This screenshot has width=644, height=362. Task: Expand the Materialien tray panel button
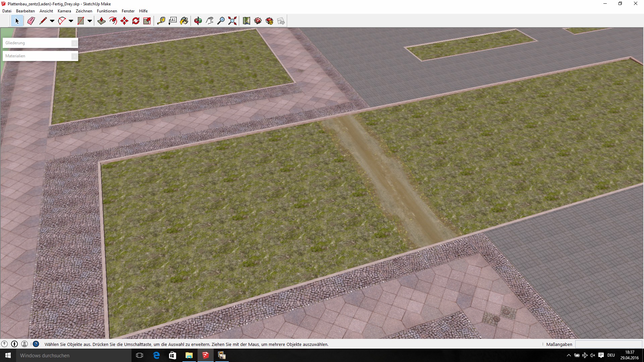tap(74, 56)
